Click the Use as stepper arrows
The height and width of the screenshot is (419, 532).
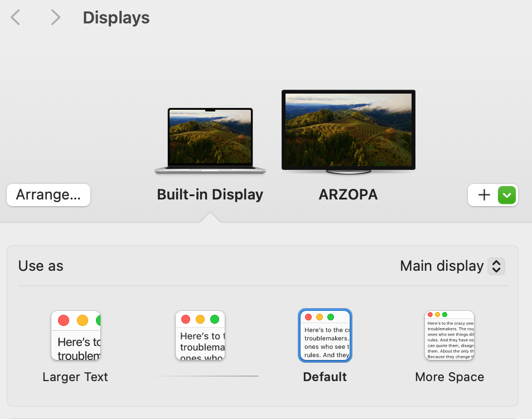click(x=496, y=266)
